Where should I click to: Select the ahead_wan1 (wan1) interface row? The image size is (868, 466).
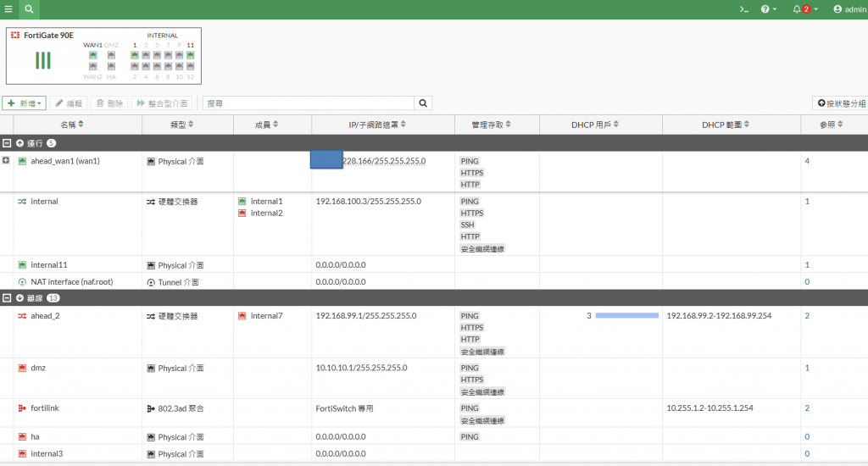[x=434, y=172]
